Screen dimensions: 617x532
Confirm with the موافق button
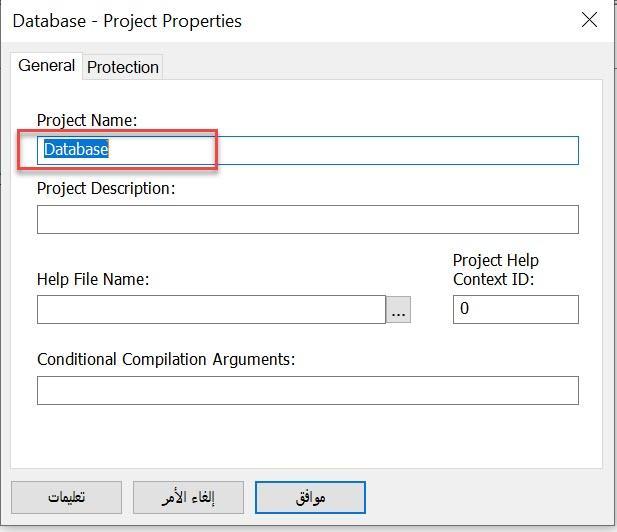pyautogui.click(x=310, y=498)
